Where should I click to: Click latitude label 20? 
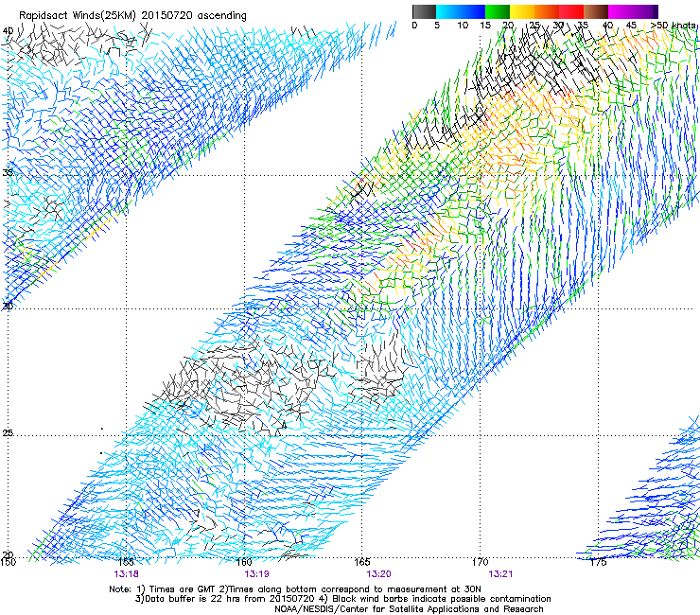(8, 555)
